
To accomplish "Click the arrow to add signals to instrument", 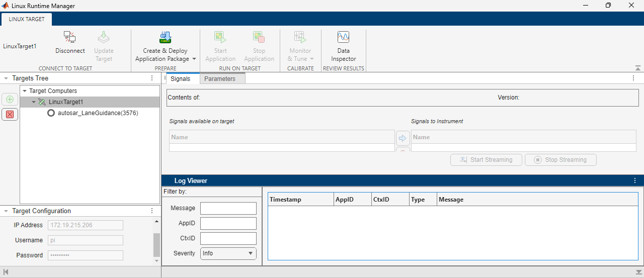I will click(x=403, y=138).
